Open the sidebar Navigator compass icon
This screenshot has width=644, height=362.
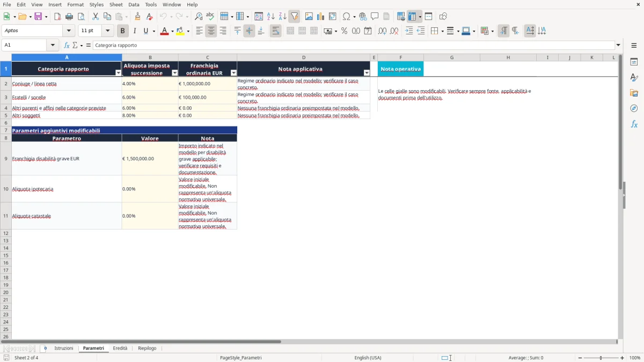pos(634,108)
